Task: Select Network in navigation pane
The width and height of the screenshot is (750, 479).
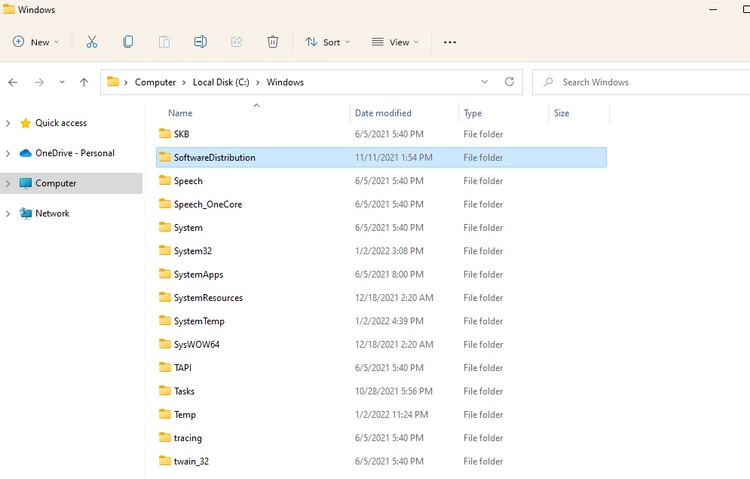Action: pyautogui.click(x=52, y=213)
